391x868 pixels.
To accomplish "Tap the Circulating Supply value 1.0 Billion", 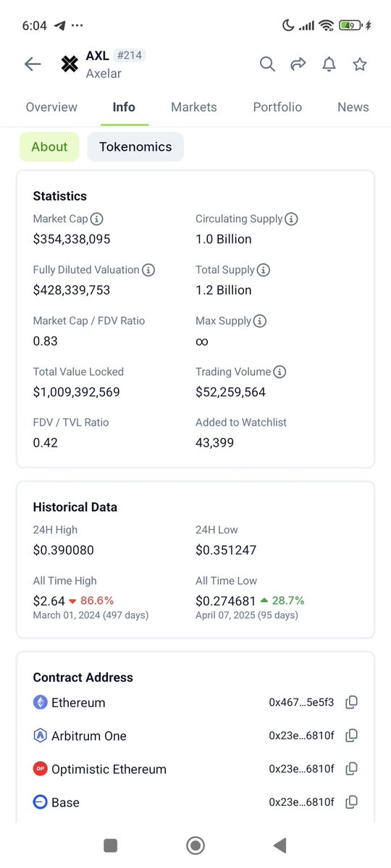I will pyautogui.click(x=224, y=239).
